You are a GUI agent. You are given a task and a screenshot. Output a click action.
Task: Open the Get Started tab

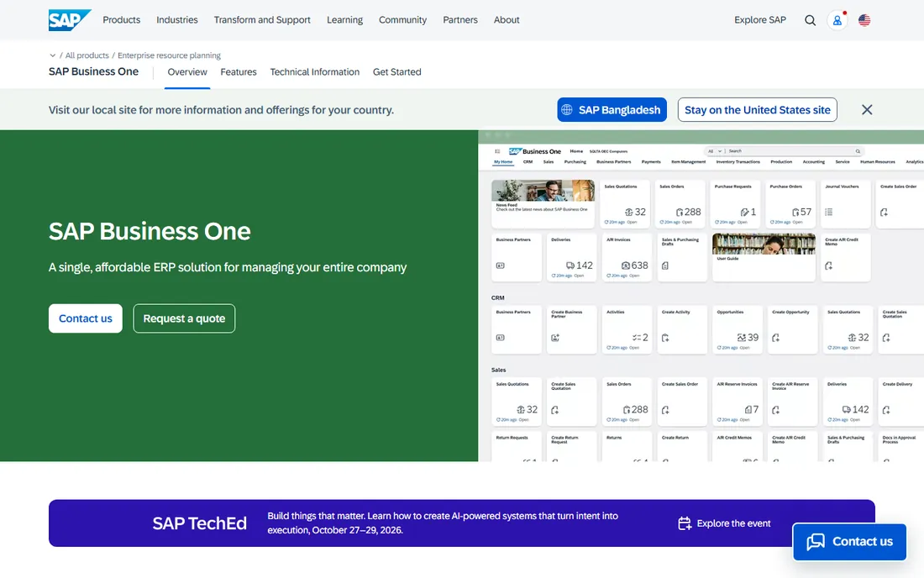pyautogui.click(x=396, y=72)
